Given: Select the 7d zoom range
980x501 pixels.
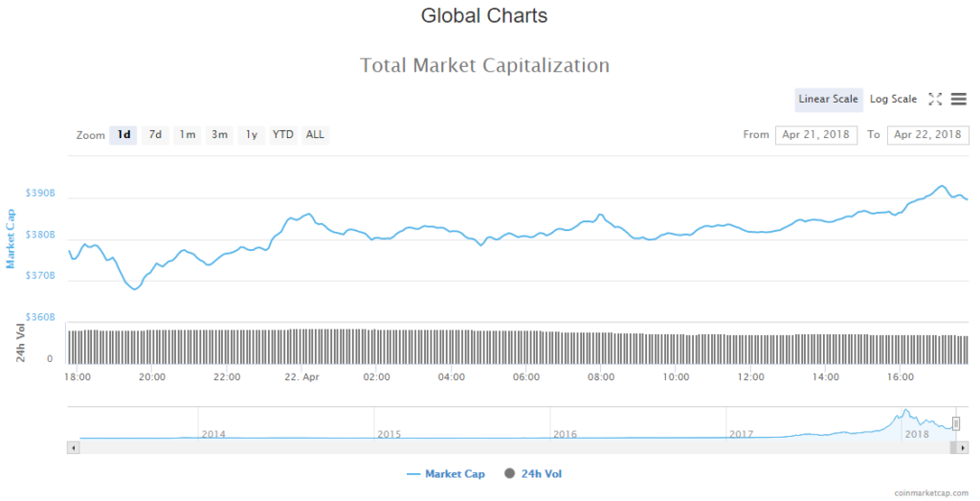Looking at the screenshot, I should pyautogui.click(x=154, y=135).
